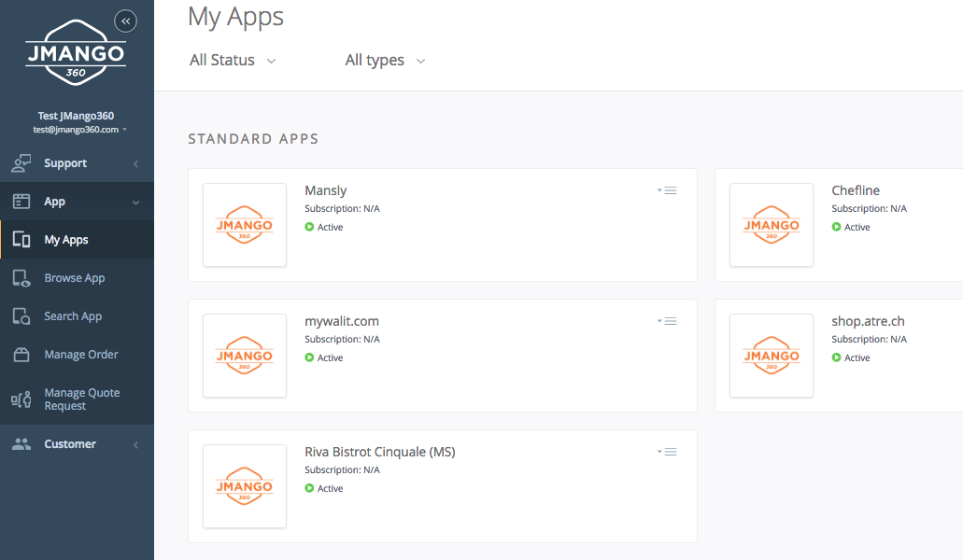The height and width of the screenshot is (560, 963).
Task: Open the All types filter dropdown
Action: 385,60
